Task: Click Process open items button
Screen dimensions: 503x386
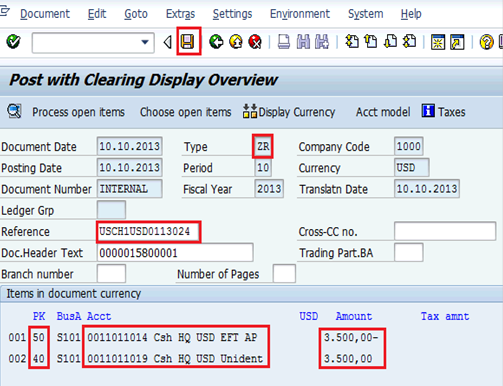Action: 78,112
